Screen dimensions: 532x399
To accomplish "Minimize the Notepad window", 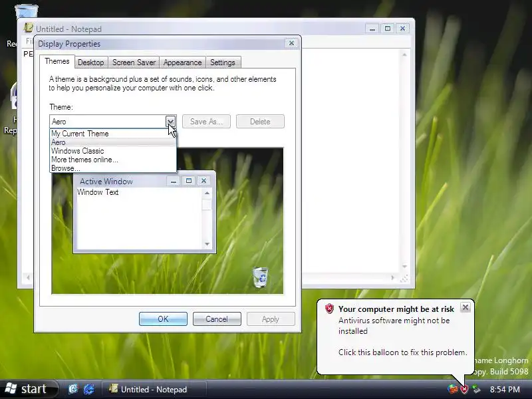I will (x=372, y=29).
